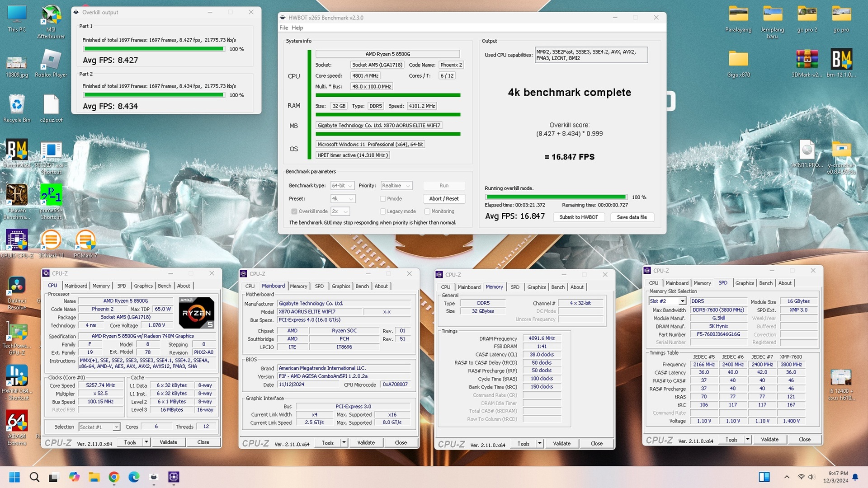
Task: Open the i5 12400 asus h610 file icon
Action: tap(841, 384)
